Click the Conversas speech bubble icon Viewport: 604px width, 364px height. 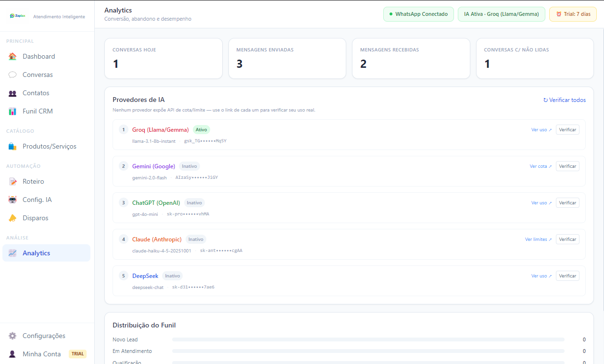coord(13,75)
